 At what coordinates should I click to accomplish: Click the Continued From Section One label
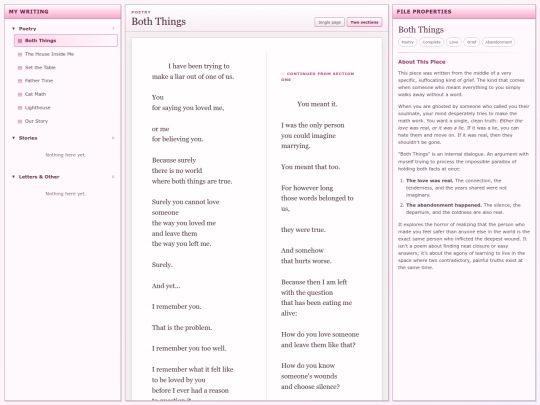click(318, 76)
